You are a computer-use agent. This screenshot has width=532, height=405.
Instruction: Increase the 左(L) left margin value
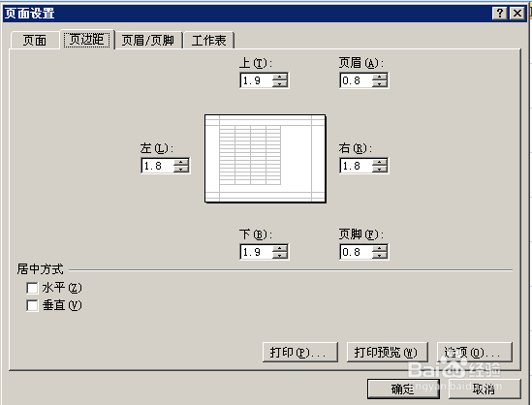point(181,162)
